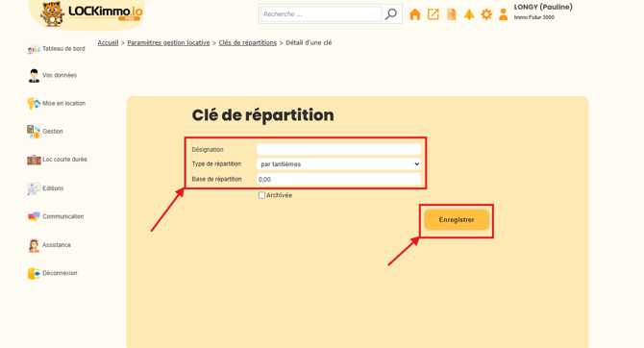Open the document icon in header
The height and width of the screenshot is (348, 644).
coord(452,14)
